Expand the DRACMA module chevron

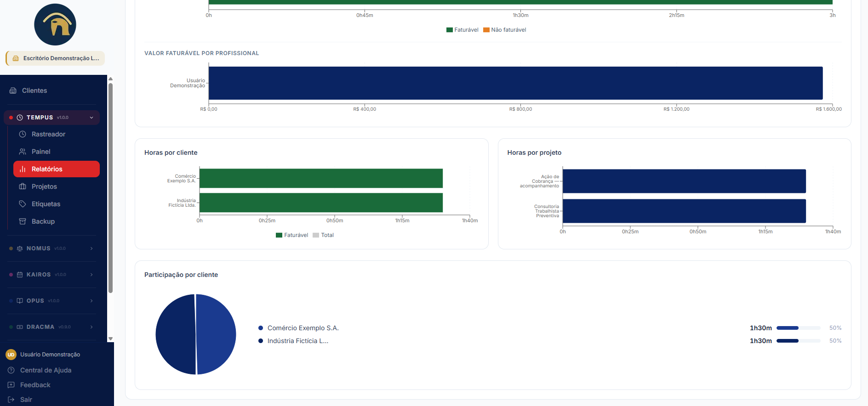91,327
